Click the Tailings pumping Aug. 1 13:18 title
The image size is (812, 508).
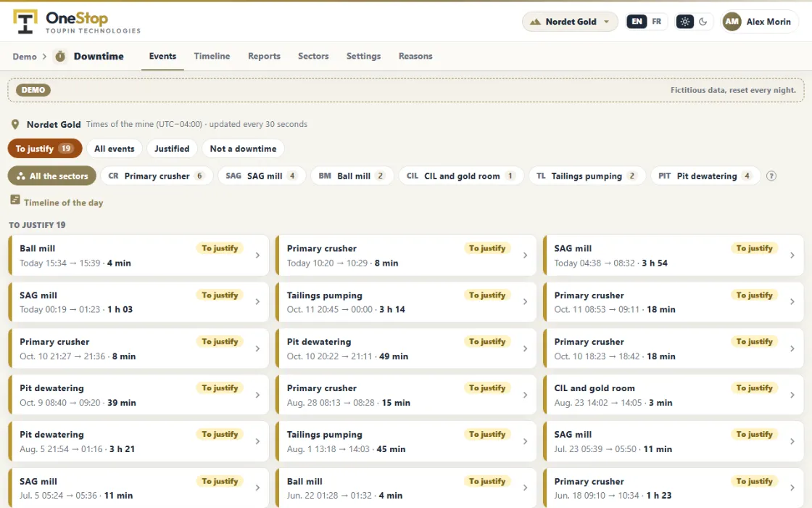(325, 435)
